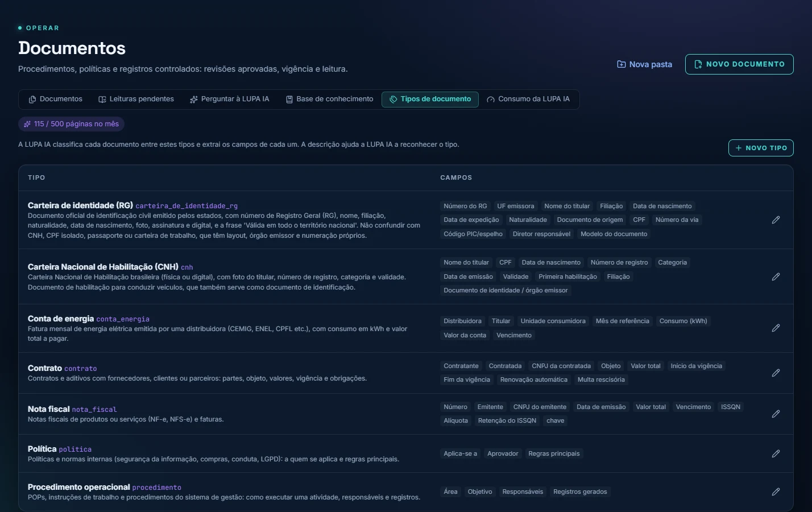Viewport: 812px width, 512px height.
Task: Click the Retenção do ISSQN field chip
Action: pyautogui.click(x=507, y=420)
